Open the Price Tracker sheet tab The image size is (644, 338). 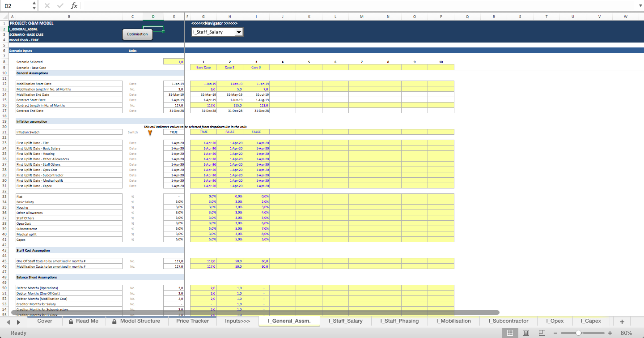coord(192,321)
